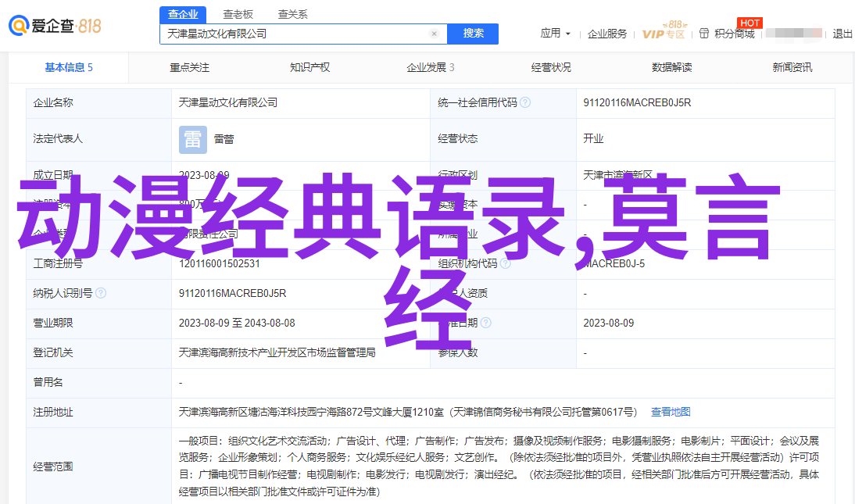The height and width of the screenshot is (504, 855).
Task: Click the 天津市滨海新区 district value
Action: tap(617, 174)
